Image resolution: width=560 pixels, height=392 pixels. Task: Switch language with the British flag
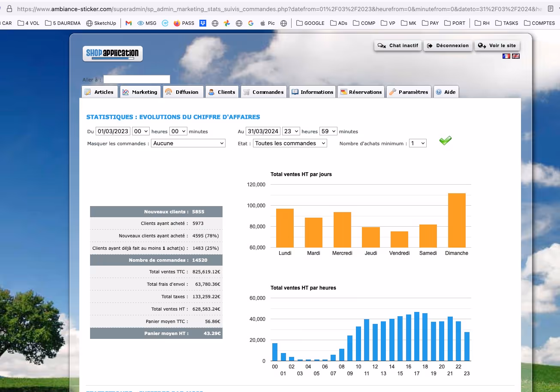click(516, 56)
